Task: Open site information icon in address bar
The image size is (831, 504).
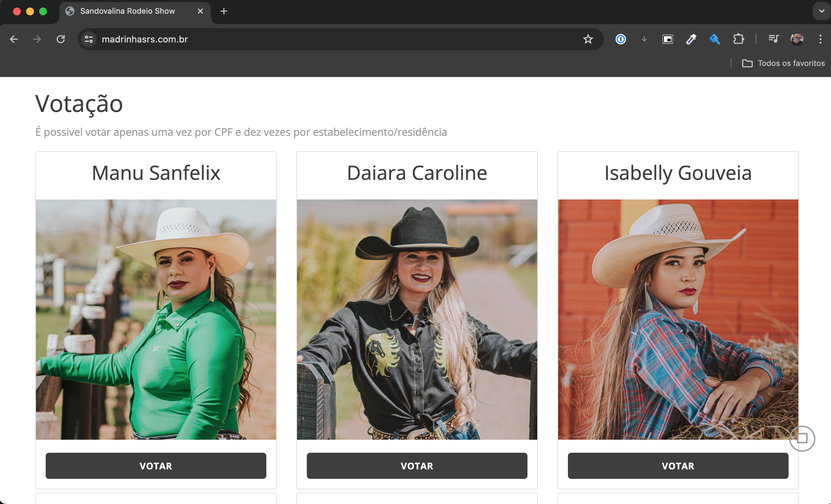Action: [89, 39]
